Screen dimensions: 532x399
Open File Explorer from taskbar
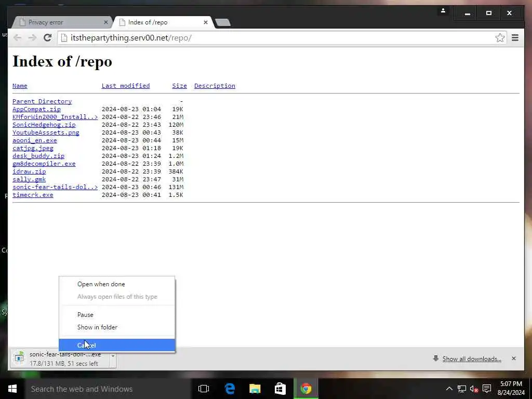[x=255, y=389]
